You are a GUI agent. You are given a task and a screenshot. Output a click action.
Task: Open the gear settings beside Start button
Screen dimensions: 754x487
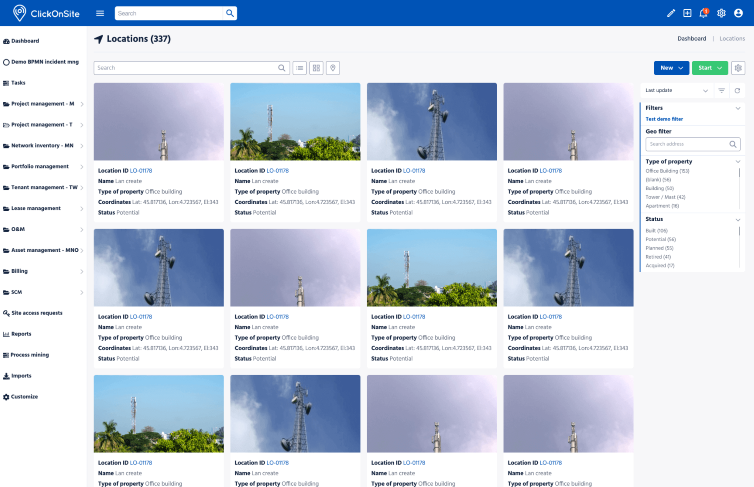tap(738, 68)
